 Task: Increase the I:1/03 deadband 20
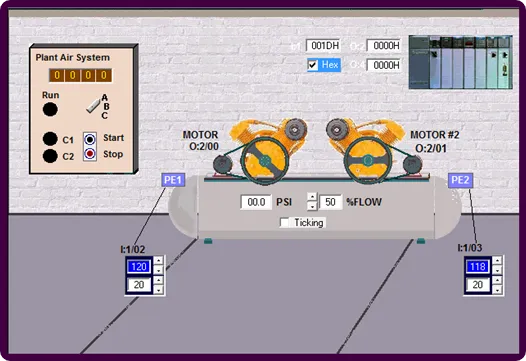(x=497, y=280)
